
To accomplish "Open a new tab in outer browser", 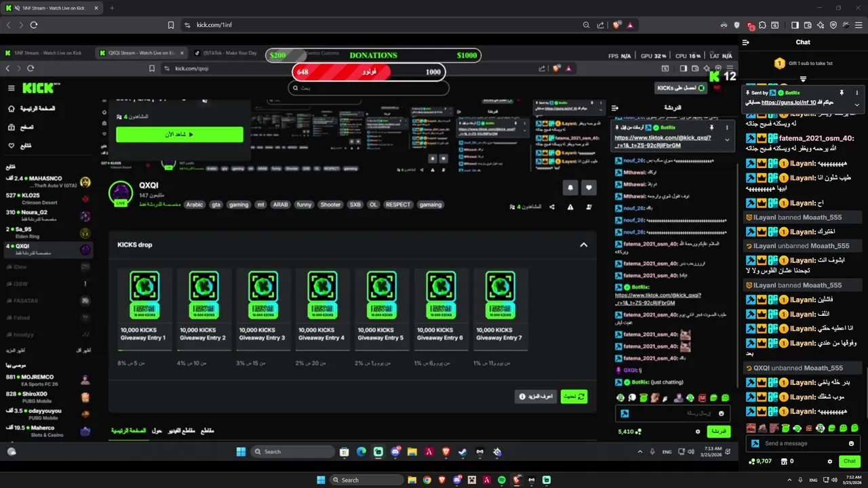I will point(112,7).
